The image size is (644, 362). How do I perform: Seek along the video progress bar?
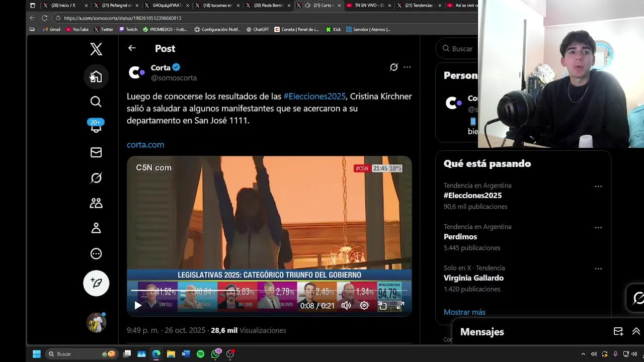(x=269, y=291)
